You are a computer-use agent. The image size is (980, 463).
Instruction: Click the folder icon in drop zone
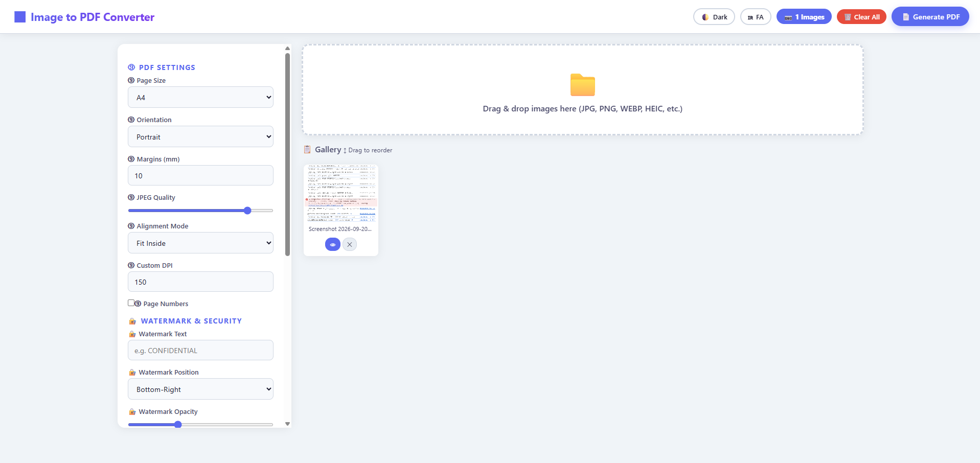click(x=583, y=85)
